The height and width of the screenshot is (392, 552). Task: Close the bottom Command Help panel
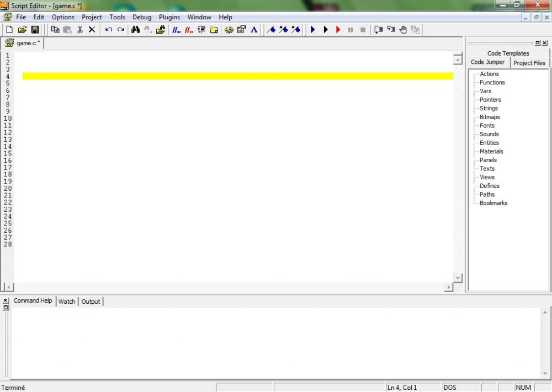[6, 300]
